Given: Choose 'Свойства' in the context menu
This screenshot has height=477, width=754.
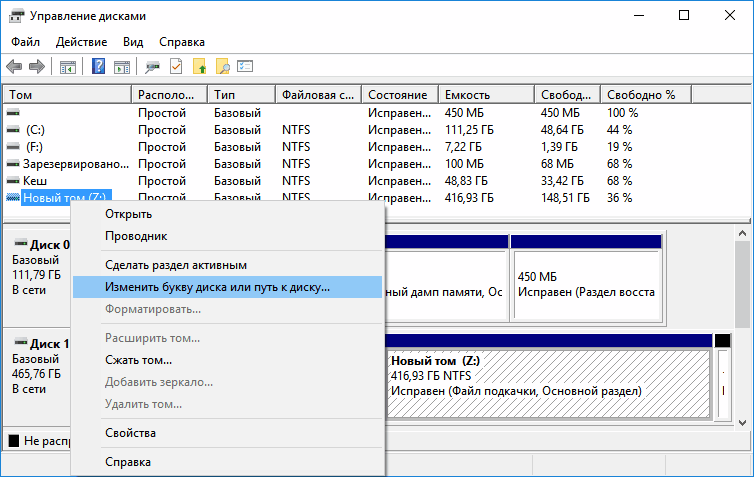Looking at the screenshot, I should [130, 433].
